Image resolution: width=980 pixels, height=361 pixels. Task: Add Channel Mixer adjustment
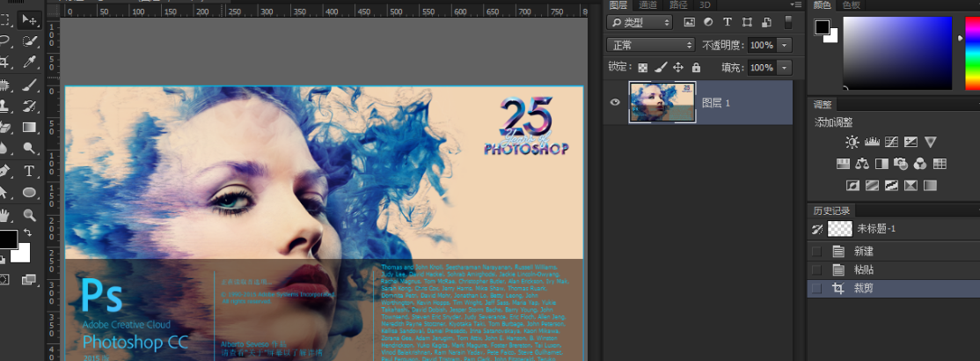[x=920, y=164]
